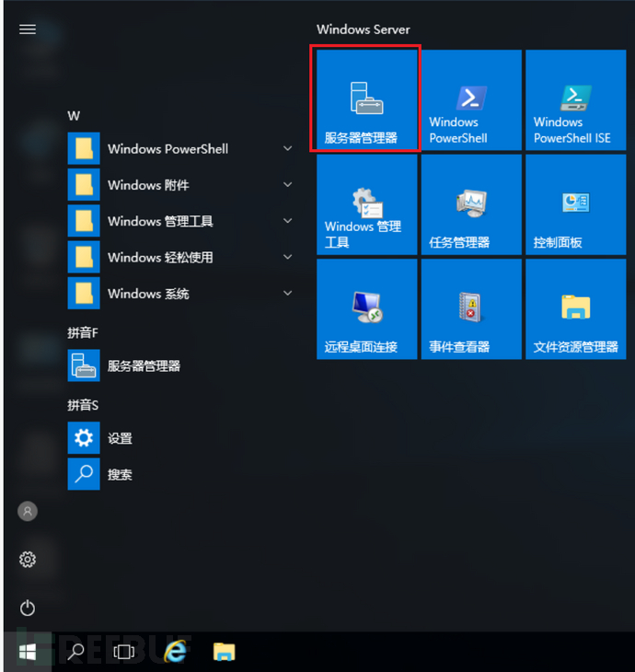635x672 pixels.
Task: Click the W section letter header
Action: (x=74, y=116)
